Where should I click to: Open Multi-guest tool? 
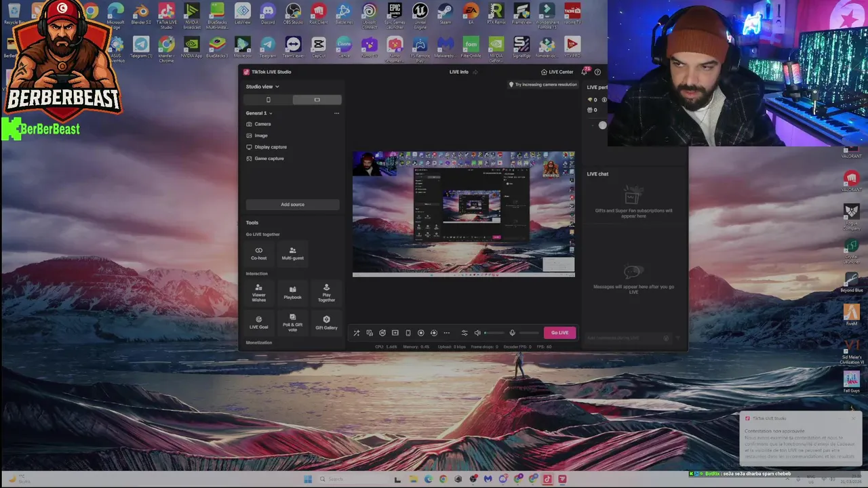pyautogui.click(x=293, y=253)
